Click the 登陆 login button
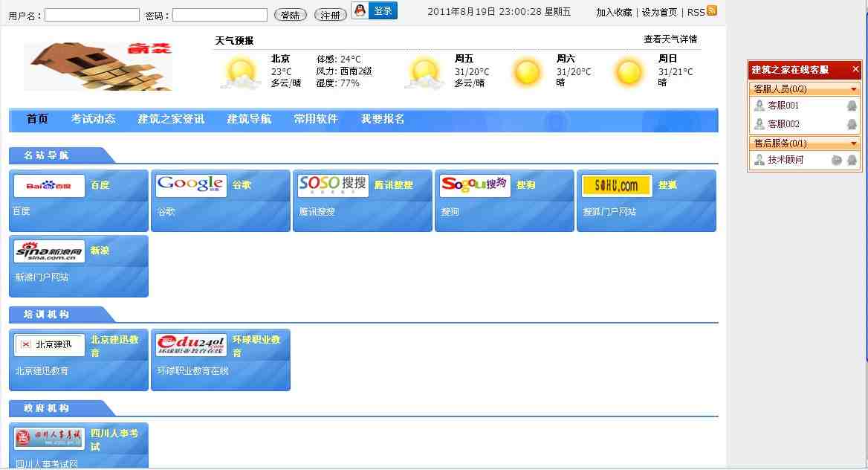 291,15
